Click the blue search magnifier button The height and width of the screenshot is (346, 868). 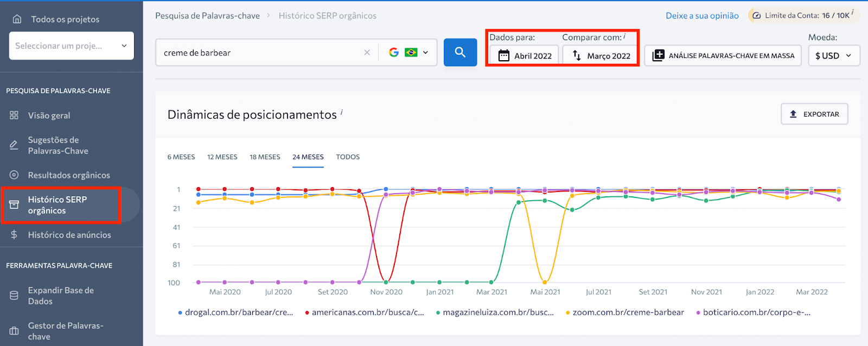(460, 53)
